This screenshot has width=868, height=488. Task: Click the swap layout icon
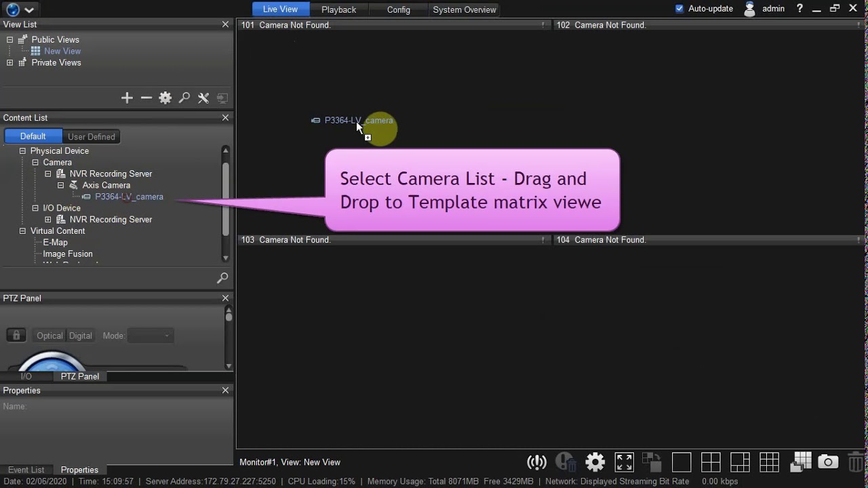(652, 462)
